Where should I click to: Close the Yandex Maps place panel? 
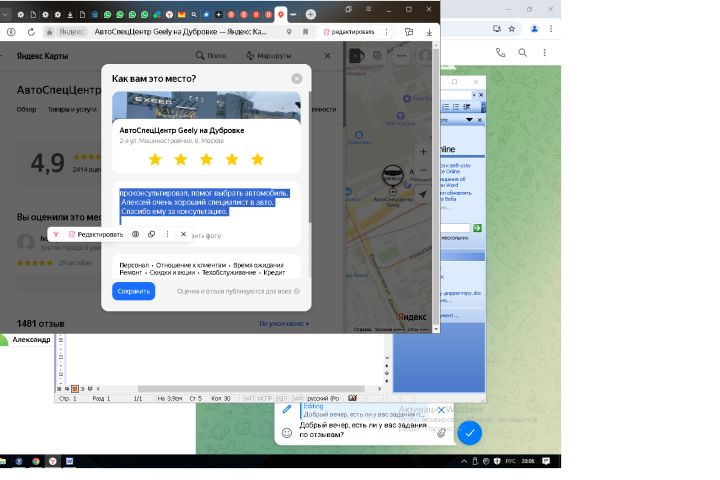(327, 56)
